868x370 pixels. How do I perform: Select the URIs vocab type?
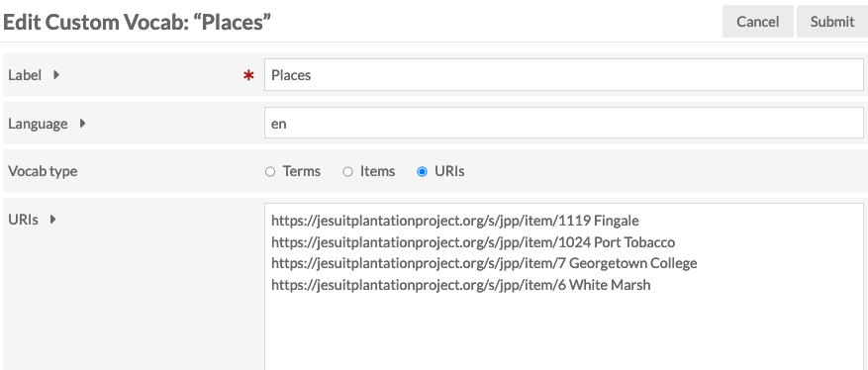(423, 171)
